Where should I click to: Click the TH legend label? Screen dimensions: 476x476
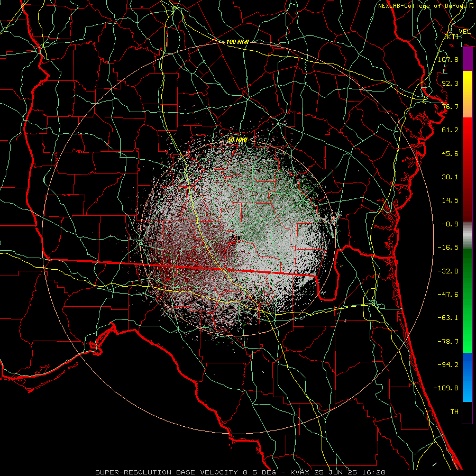coord(454,412)
